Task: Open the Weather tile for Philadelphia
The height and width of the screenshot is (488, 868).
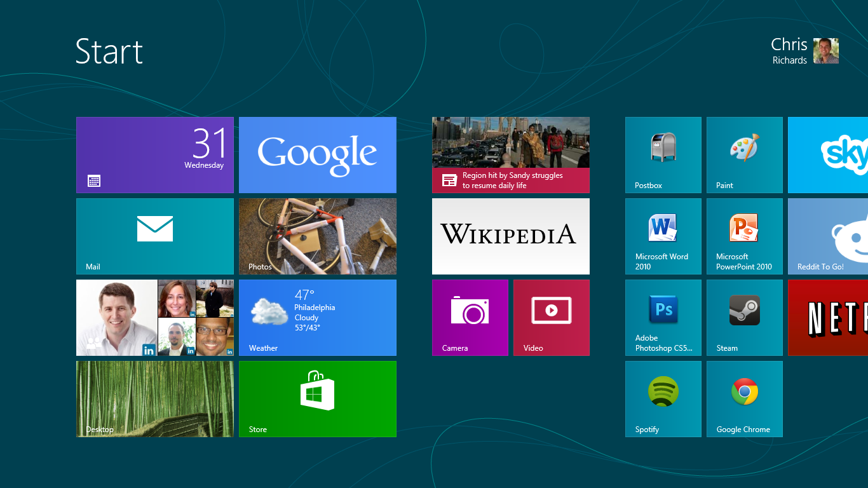Action: [x=318, y=318]
